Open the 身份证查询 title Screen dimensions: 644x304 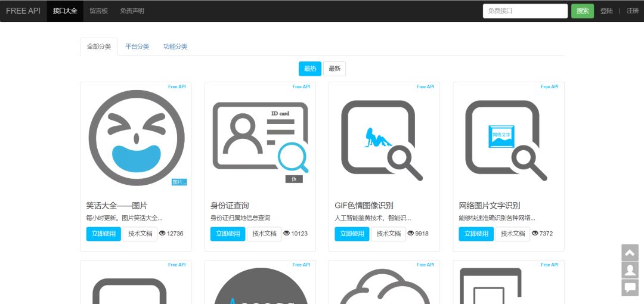[x=230, y=206]
